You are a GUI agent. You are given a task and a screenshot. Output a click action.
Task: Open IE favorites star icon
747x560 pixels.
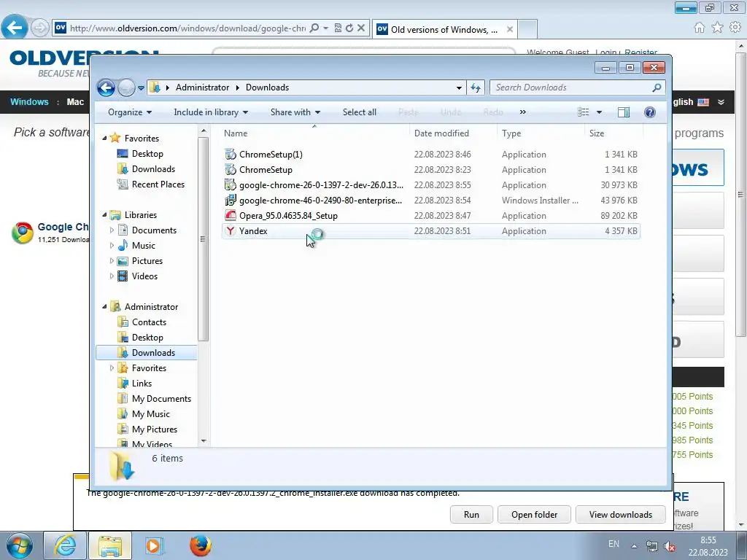pyautogui.click(x=717, y=28)
